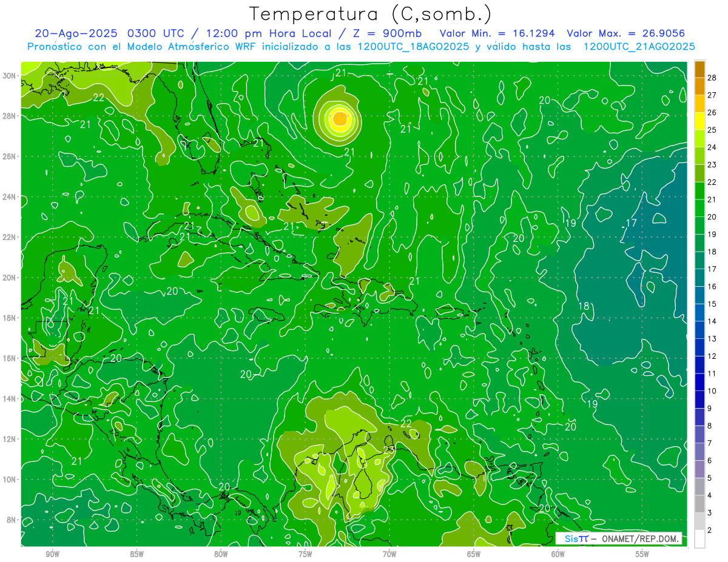Image resolution: width=728 pixels, height=562 pixels.
Task: Click the 70W longitude axis label
Action: pyautogui.click(x=389, y=554)
